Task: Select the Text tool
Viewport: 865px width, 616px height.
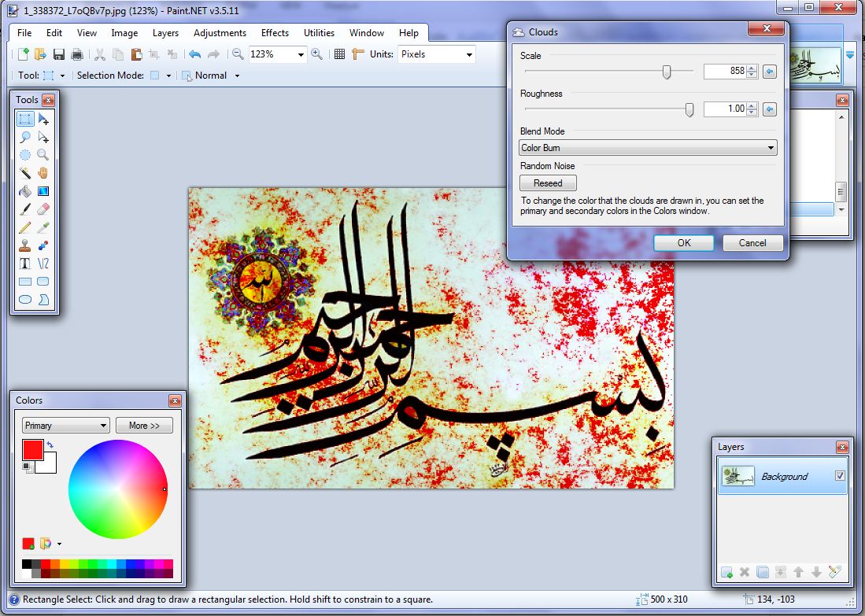Action: click(x=25, y=264)
